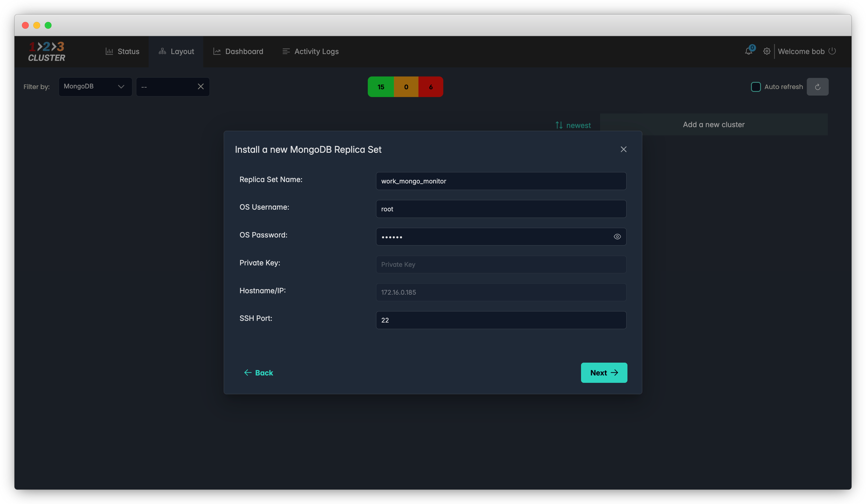The image size is (866, 504).
Task: Open the Status tab
Action: coord(122,51)
